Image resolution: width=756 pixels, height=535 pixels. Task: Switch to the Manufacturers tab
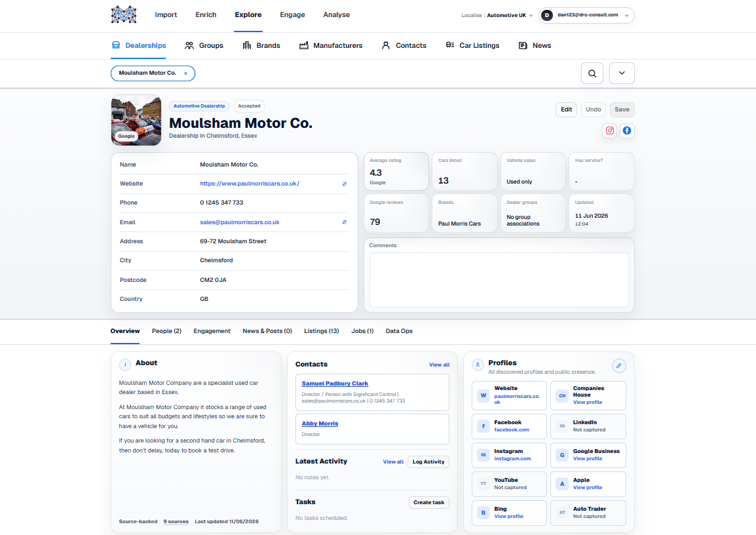331,45
